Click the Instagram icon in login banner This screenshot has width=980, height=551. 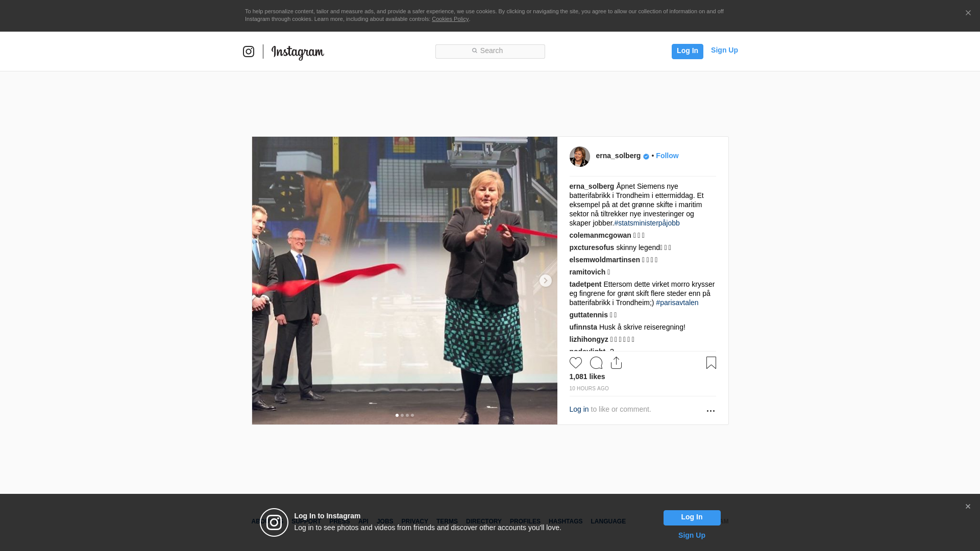click(x=274, y=522)
